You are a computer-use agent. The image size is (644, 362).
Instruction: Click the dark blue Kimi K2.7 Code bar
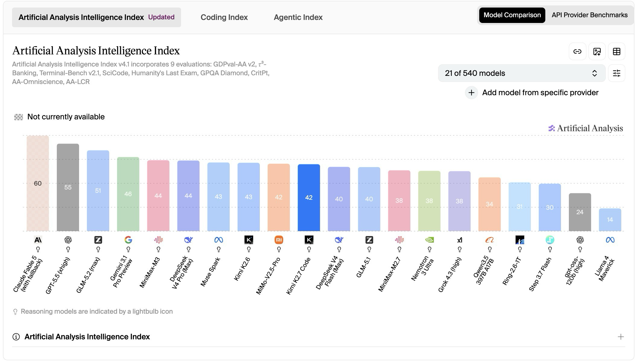click(x=309, y=198)
